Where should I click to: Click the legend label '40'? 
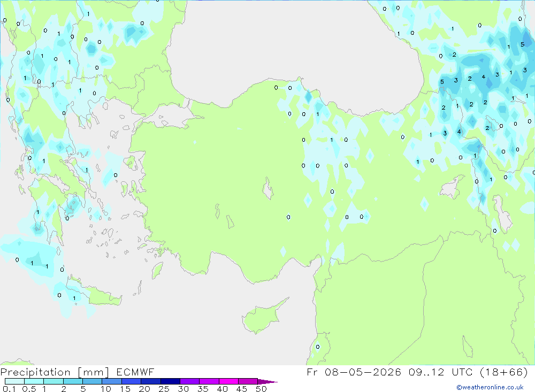222,389
